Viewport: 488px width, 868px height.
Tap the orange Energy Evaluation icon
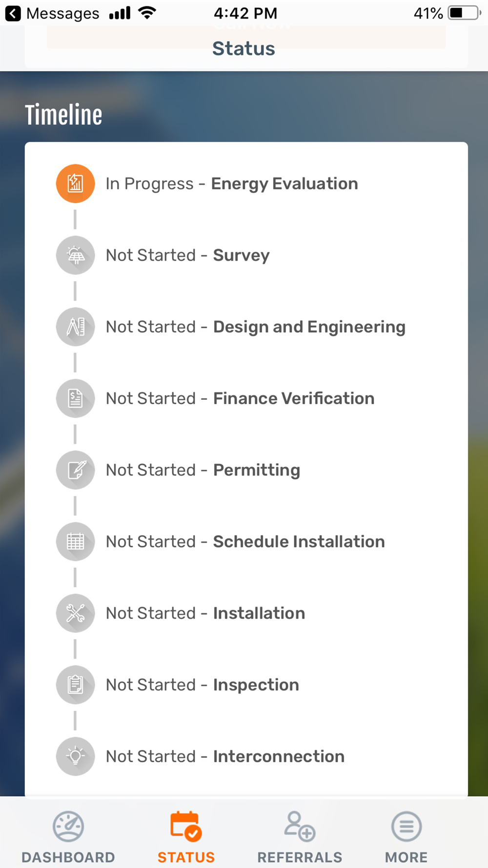coord(75,184)
